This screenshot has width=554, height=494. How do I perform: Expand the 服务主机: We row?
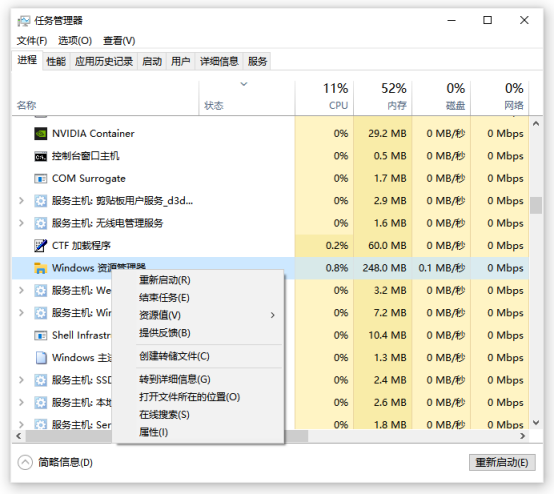(x=21, y=290)
